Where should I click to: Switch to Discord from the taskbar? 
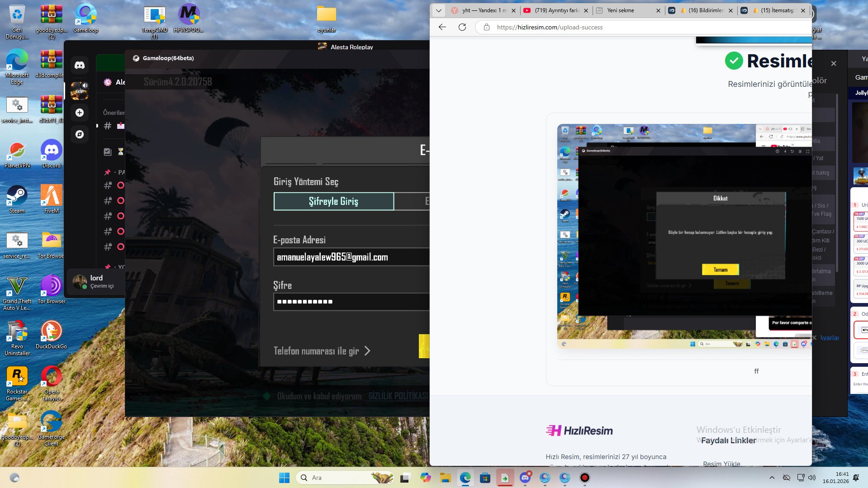(x=525, y=478)
